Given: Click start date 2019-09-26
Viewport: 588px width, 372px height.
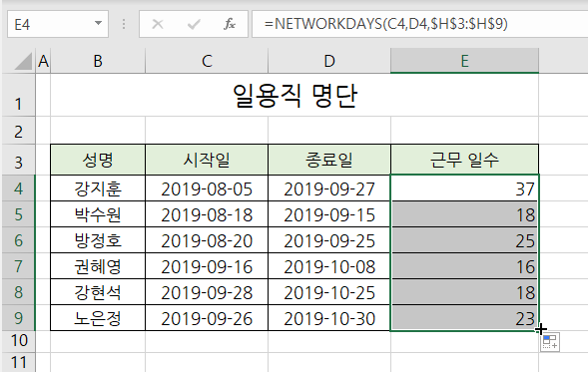Looking at the screenshot, I should click(207, 318).
